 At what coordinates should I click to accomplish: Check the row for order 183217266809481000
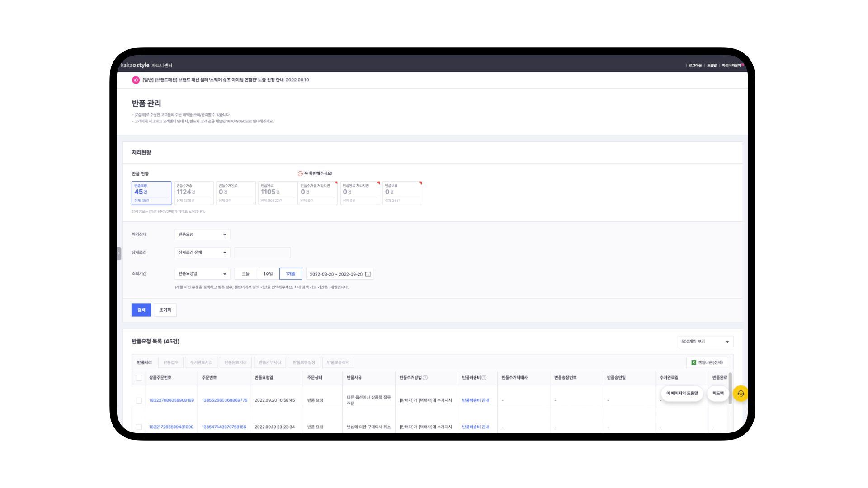pyautogui.click(x=139, y=427)
